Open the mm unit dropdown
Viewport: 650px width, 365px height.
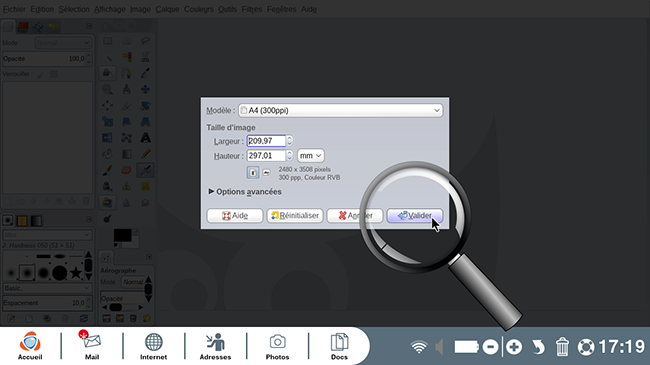310,156
